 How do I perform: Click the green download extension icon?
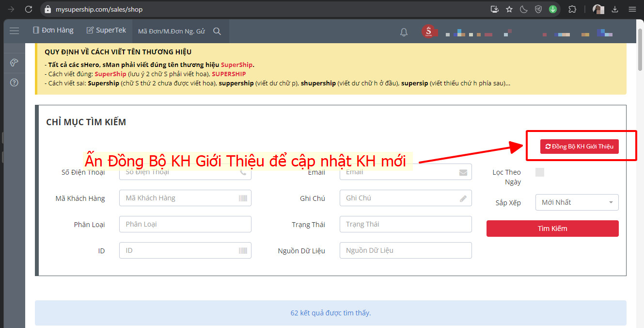click(553, 9)
